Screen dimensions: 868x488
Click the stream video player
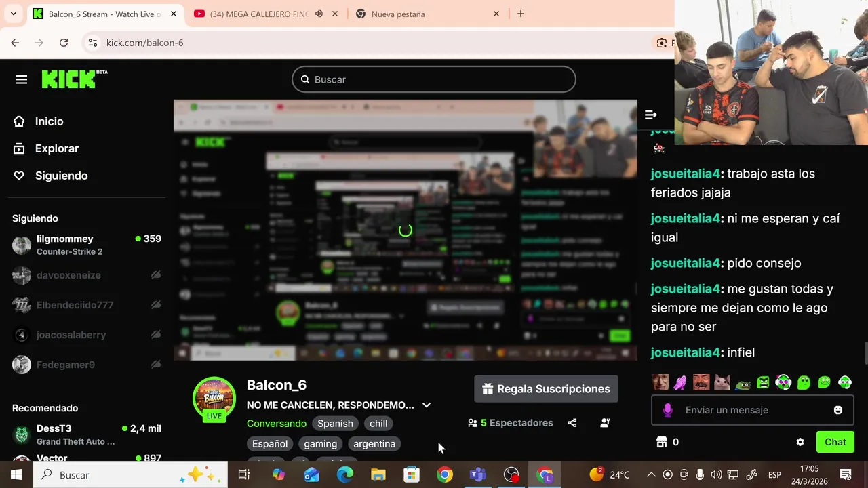click(406, 230)
